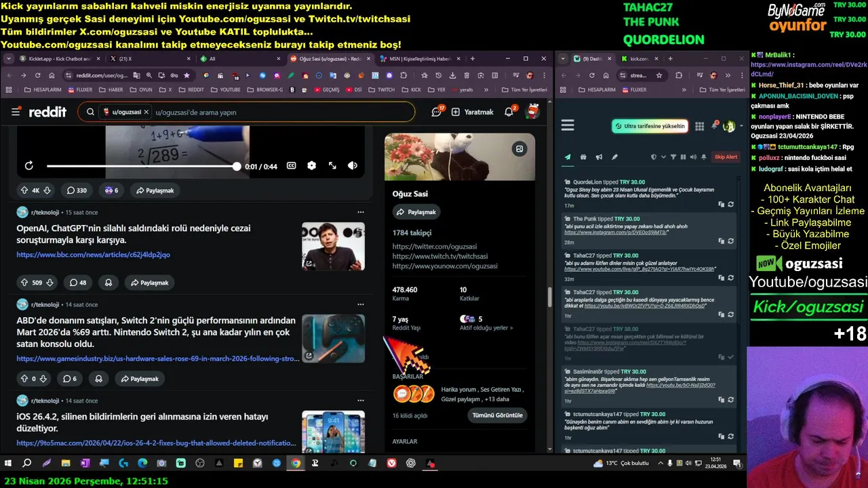Mute the video volume
This screenshot has width=868, height=488.
pos(353,165)
